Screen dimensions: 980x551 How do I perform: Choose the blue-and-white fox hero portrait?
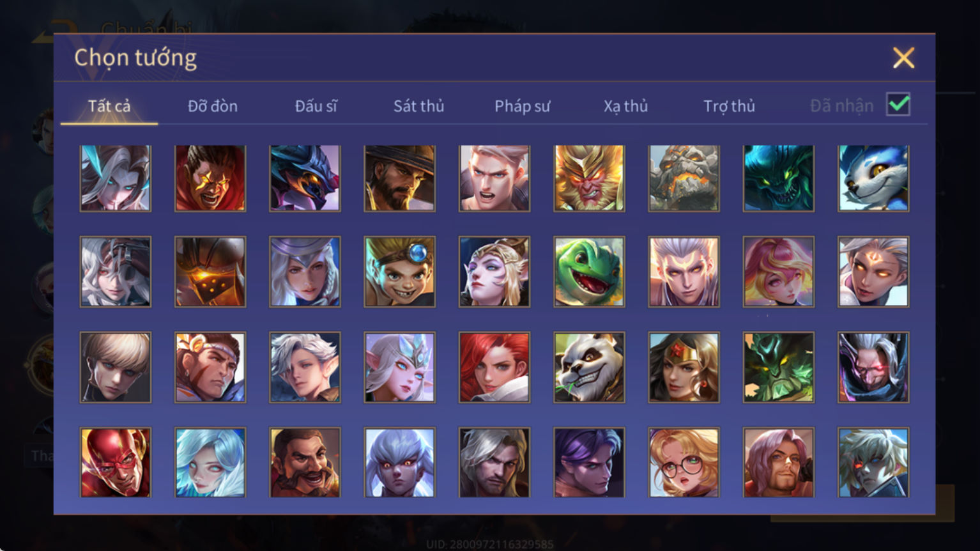tap(873, 178)
